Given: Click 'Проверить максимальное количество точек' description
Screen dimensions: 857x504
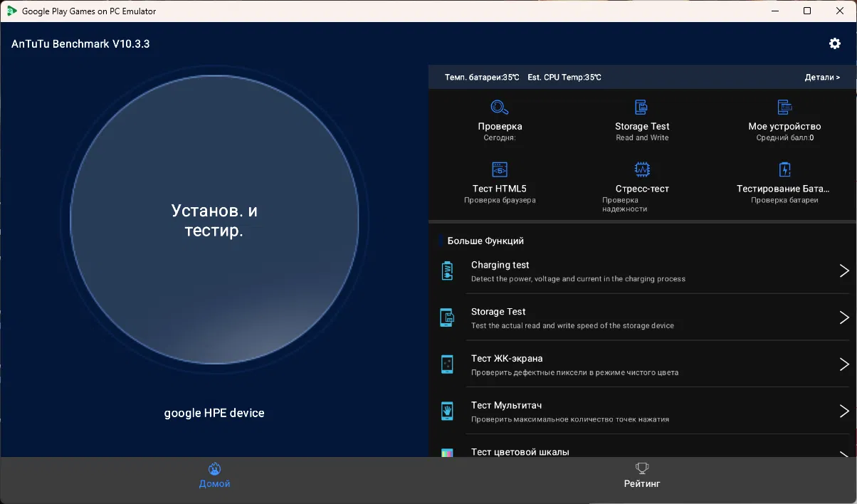Looking at the screenshot, I should (x=569, y=419).
